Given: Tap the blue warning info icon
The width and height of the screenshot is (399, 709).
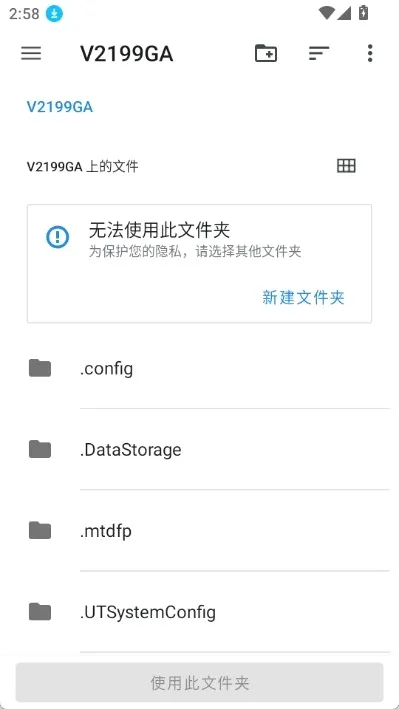Looking at the screenshot, I should point(57,237).
